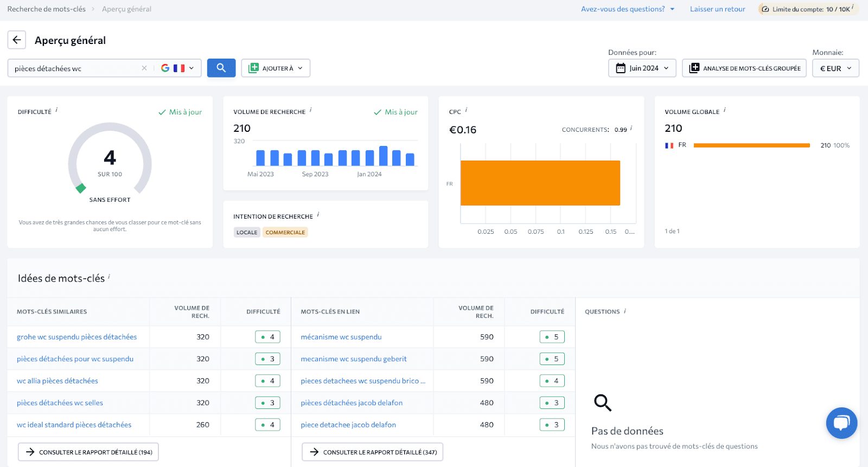Viewport: 868px width, 467px height.
Task: Click the blue magnifier search button
Action: coord(221,68)
